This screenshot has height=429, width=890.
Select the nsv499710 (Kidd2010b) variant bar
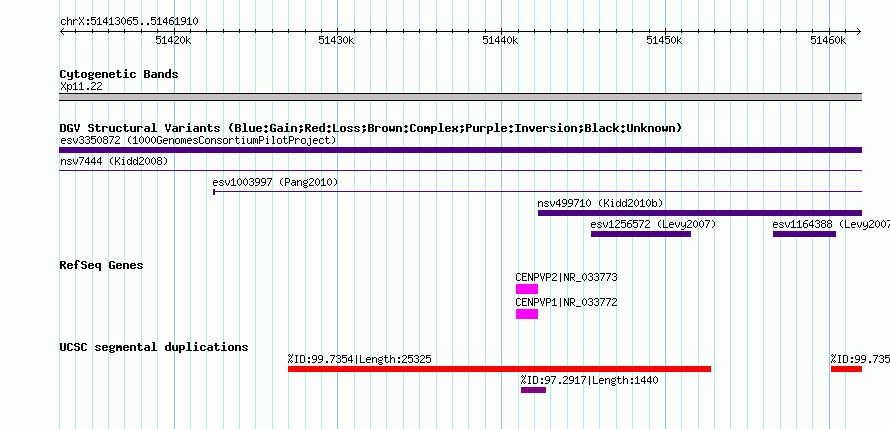(700, 213)
